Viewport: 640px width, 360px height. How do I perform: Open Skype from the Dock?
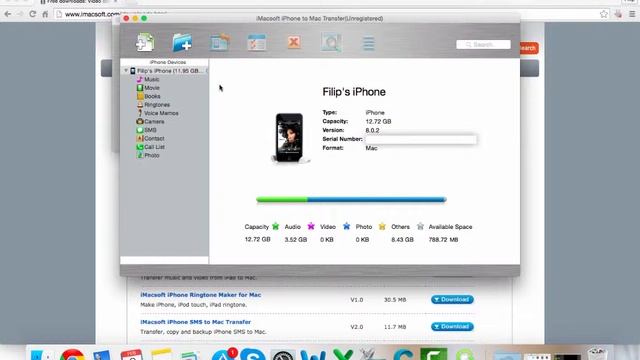coord(252,354)
